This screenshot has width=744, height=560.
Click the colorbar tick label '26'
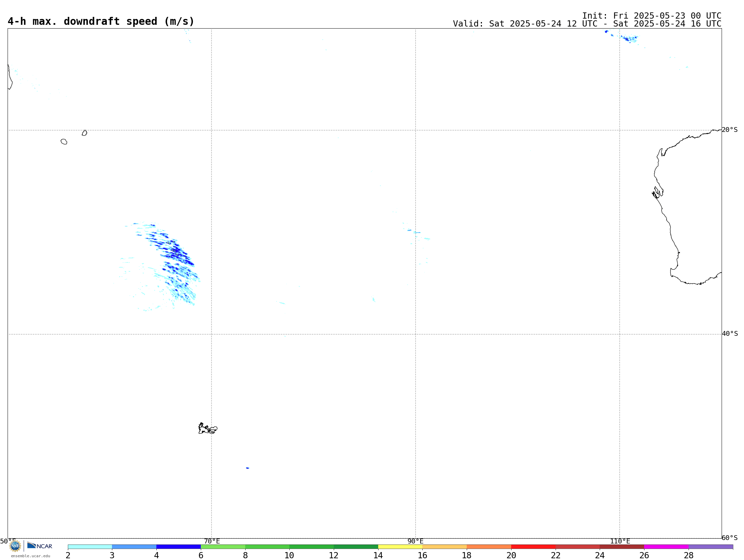tap(644, 555)
